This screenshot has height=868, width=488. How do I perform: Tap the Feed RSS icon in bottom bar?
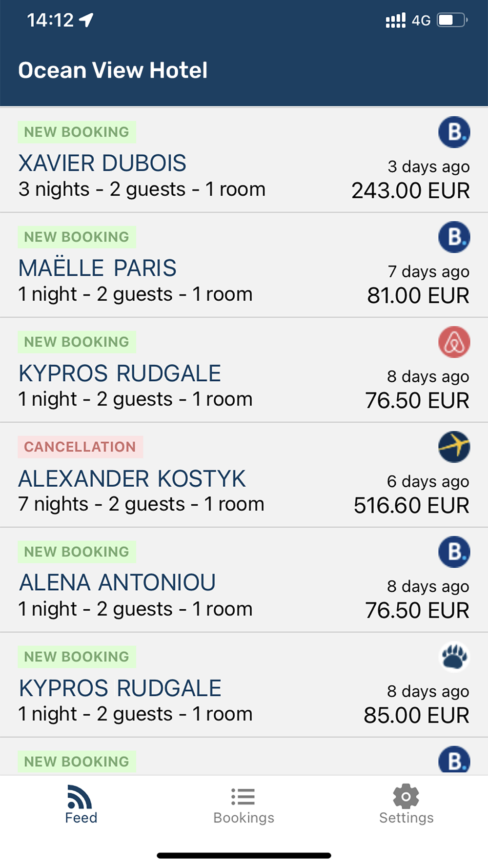pyautogui.click(x=80, y=796)
